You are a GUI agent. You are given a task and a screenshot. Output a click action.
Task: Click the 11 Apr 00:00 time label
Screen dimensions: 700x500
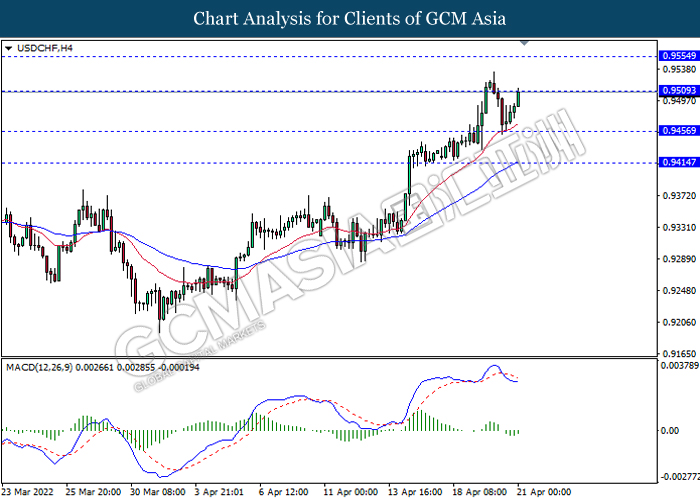pos(351,492)
